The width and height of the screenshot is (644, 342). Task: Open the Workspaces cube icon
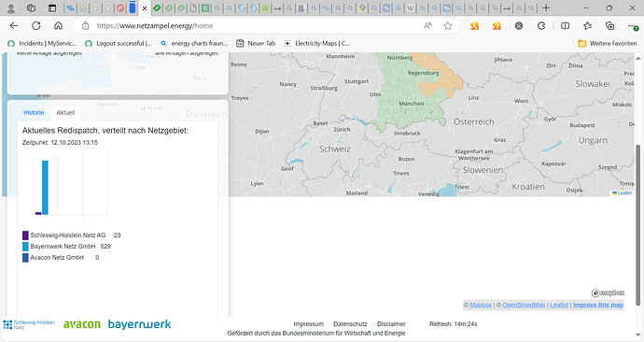pos(31,8)
